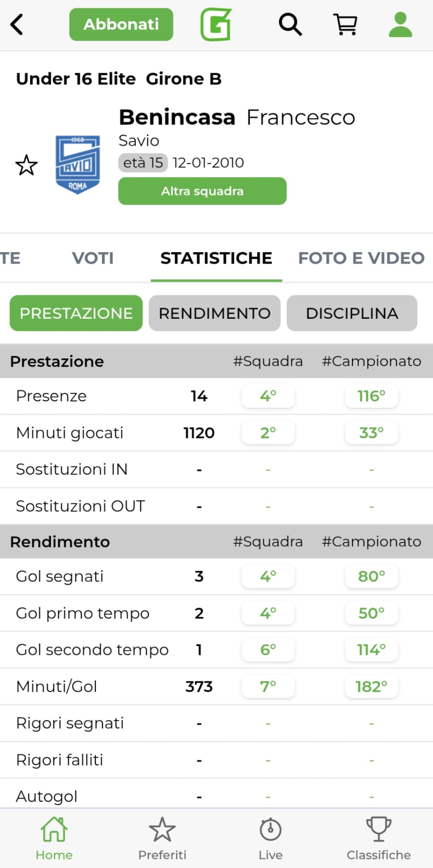Open the user profile icon
This screenshot has height=868, width=433.
point(400,24)
